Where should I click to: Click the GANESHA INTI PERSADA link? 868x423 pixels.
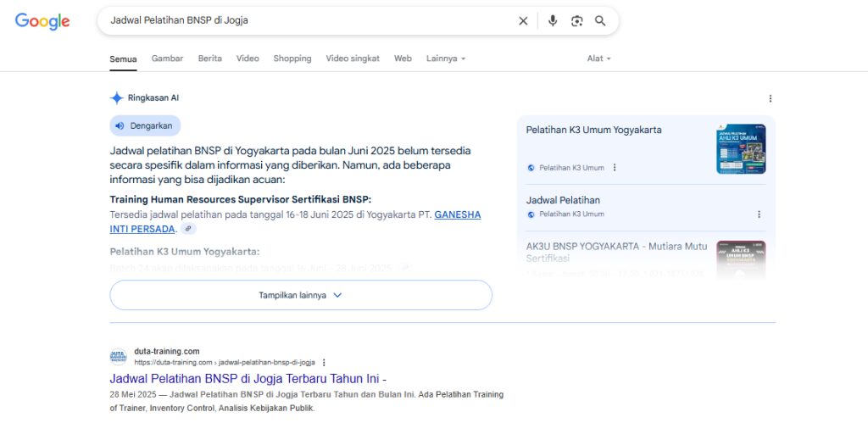[x=295, y=221]
